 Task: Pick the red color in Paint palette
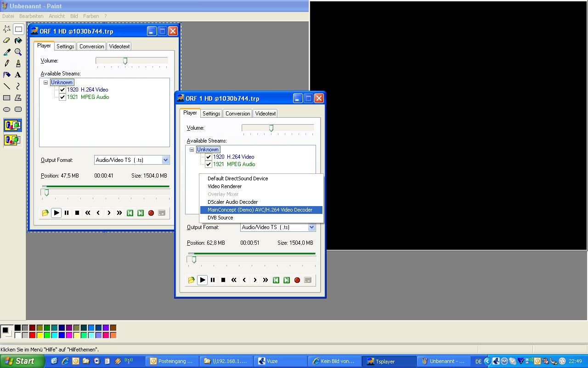click(x=32, y=335)
